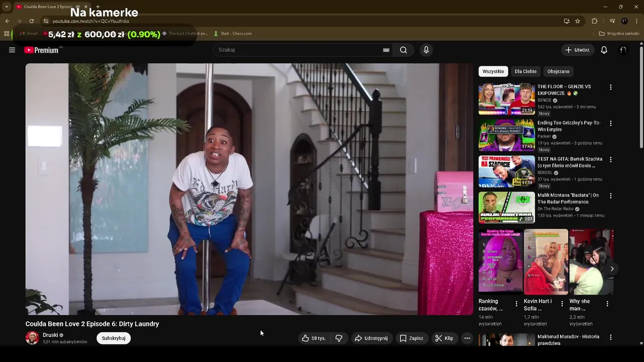Open the Kevin Hart i Sofia short thumbnail
Screen dimensions: 644x362
(x=546, y=261)
